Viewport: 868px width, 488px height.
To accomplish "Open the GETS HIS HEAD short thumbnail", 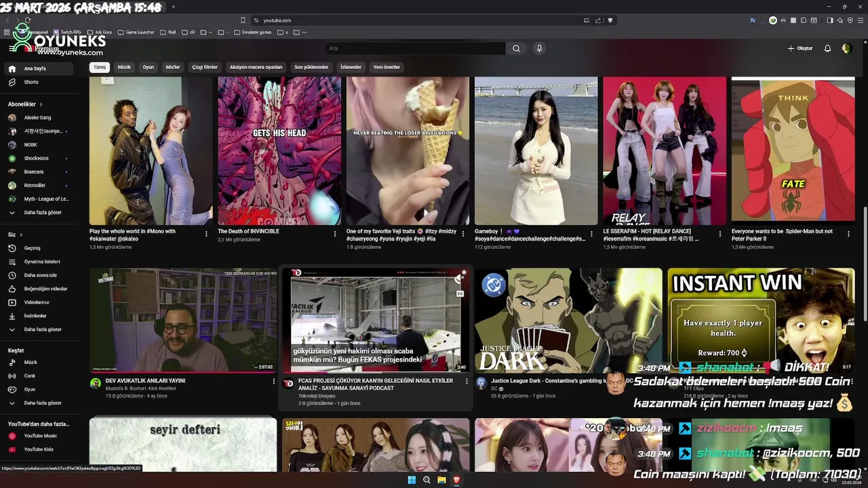I will 279,150.
